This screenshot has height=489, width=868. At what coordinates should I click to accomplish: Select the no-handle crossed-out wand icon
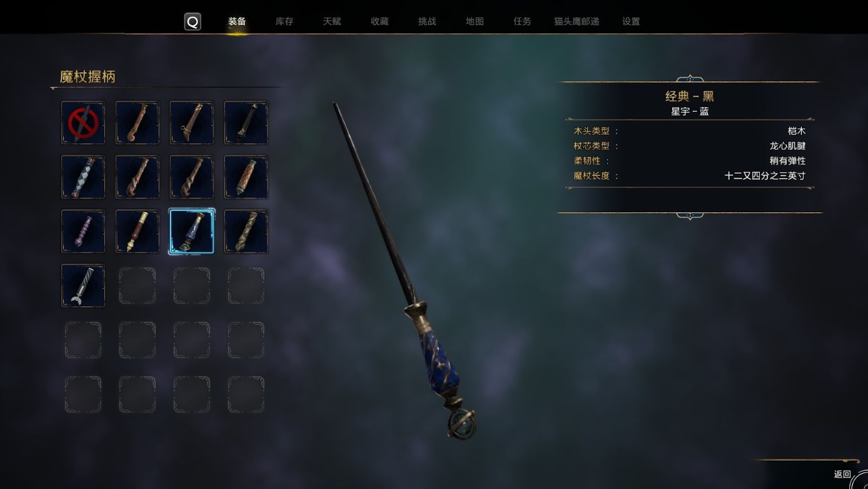click(x=83, y=123)
